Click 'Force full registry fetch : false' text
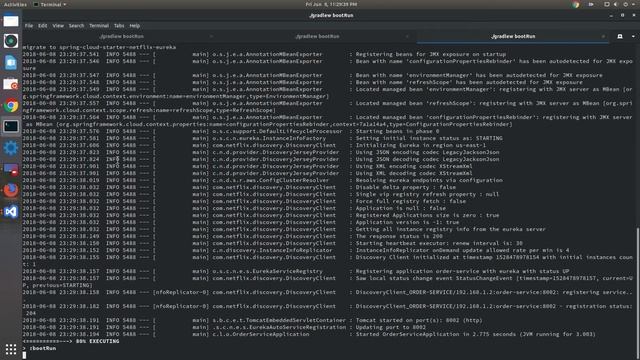The height and width of the screenshot is (360, 640). (x=411, y=201)
